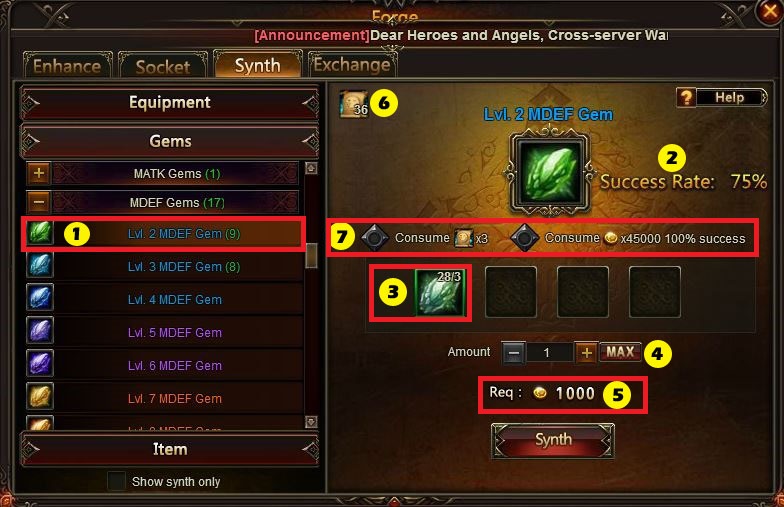Collapse the MDEF Gems category
The image size is (784, 507).
click(39, 202)
